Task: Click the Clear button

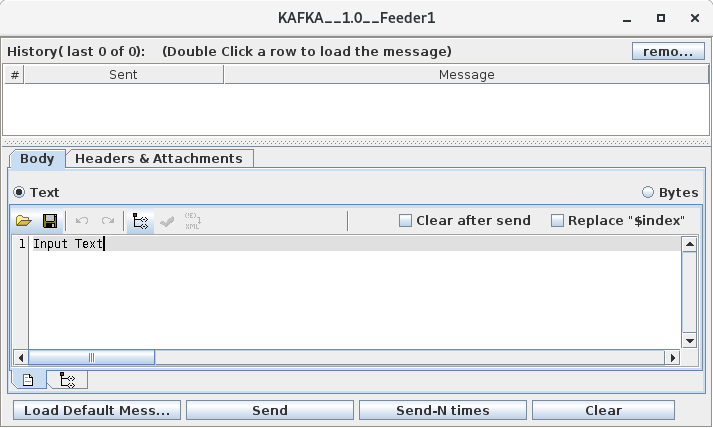Action: (x=603, y=410)
